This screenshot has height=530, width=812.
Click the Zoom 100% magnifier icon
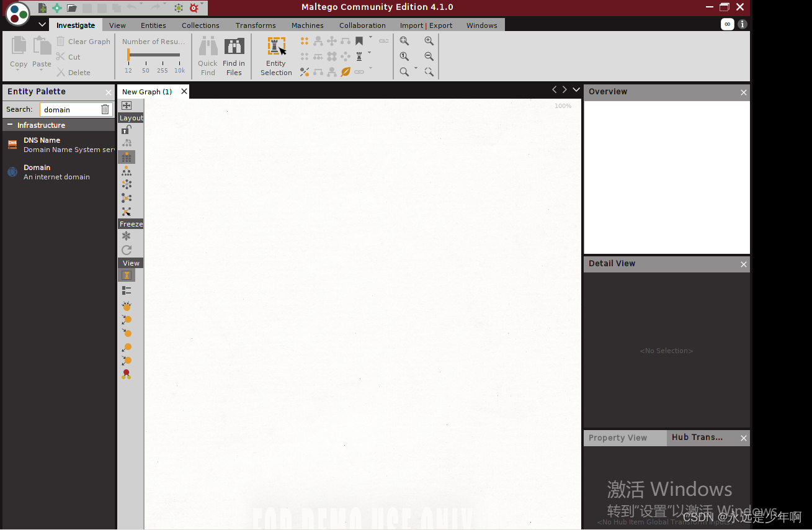pos(404,56)
